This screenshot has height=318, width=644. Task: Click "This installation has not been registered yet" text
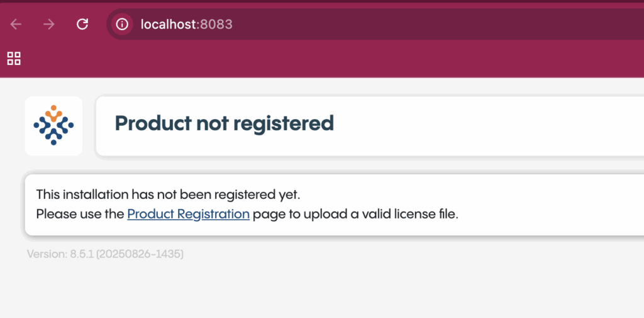click(x=172, y=195)
